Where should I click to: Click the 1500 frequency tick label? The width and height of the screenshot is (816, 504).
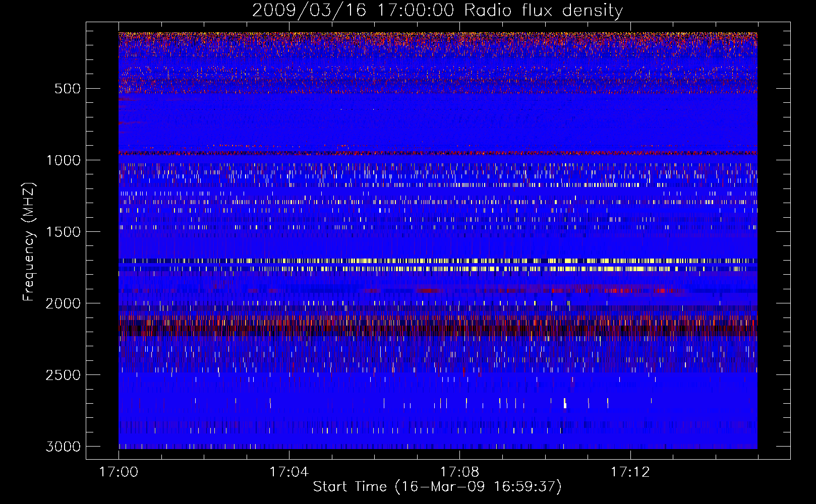[x=64, y=232]
